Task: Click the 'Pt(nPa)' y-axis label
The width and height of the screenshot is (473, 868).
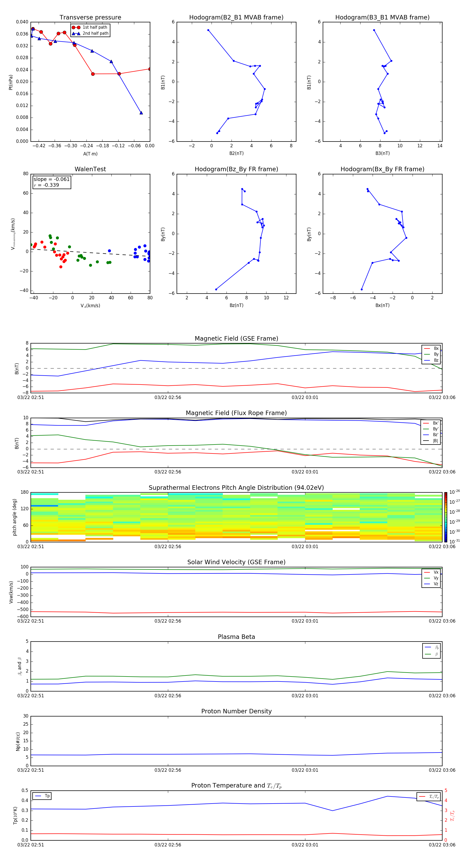Action: click(x=11, y=82)
